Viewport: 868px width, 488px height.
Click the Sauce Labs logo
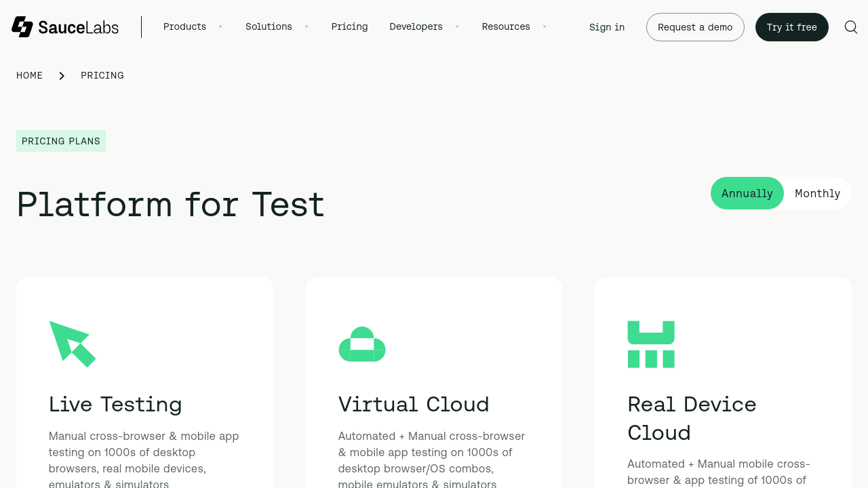[x=65, y=27]
